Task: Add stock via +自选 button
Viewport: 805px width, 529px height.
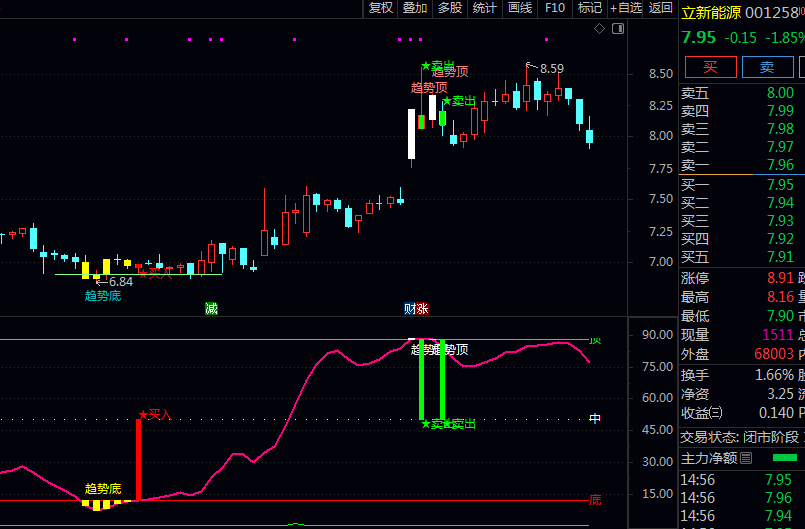Action: tap(626, 8)
